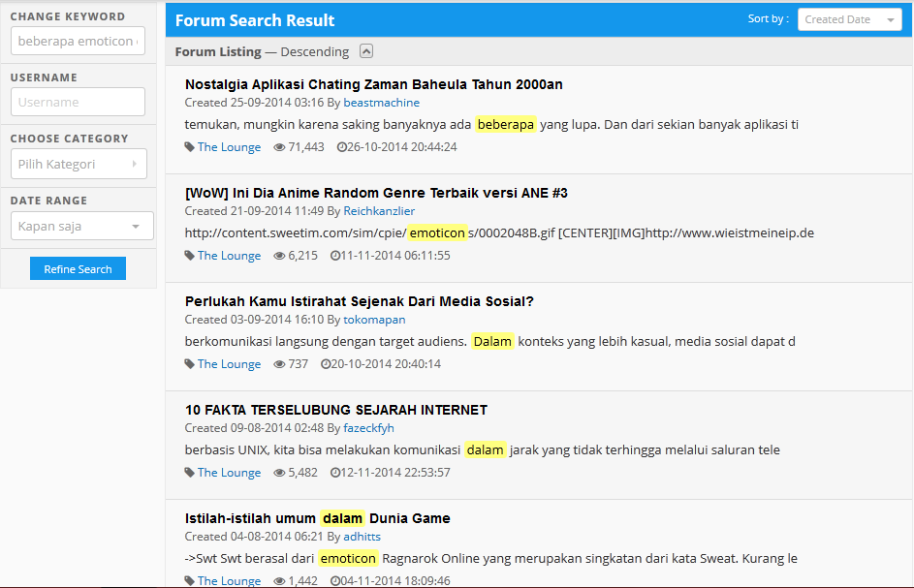The width and height of the screenshot is (914, 588).
Task: Click highlighted emoticon in the sweetim URL snippet
Action: click(x=437, y=232)
